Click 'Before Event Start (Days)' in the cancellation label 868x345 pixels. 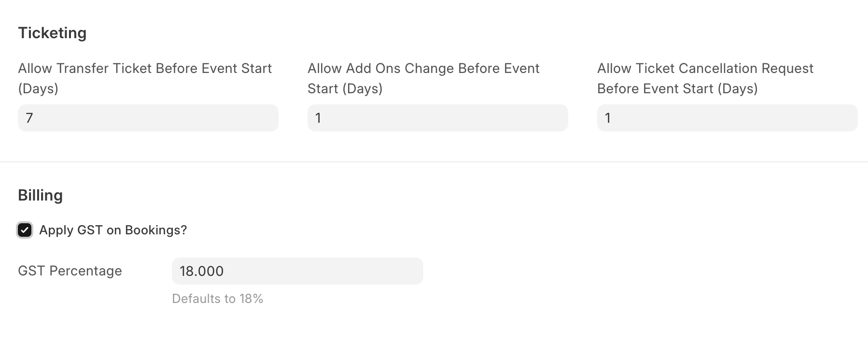pos(677,89)
